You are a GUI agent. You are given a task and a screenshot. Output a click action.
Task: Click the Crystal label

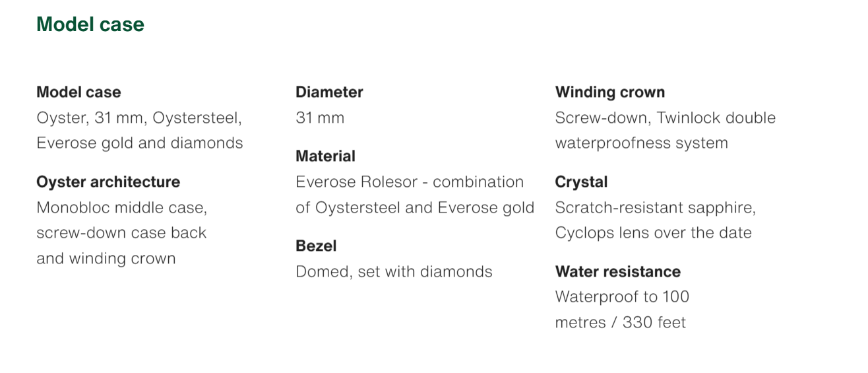[581, 182]
